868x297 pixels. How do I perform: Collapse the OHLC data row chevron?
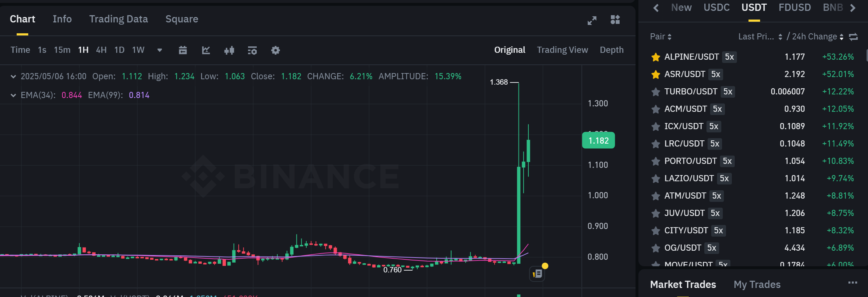pyautogui.click(x=13, y=76)
